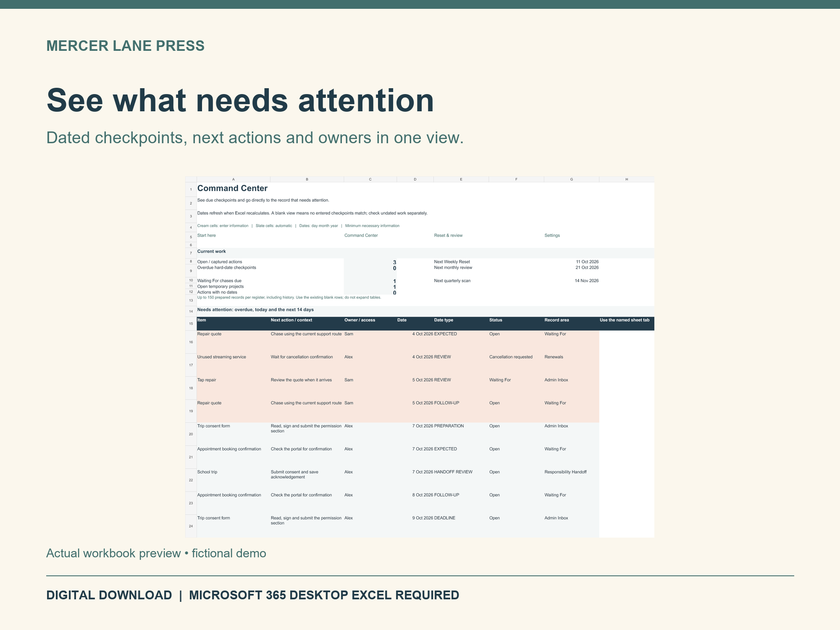
Task: Select column F header
Action: point(516,179)
